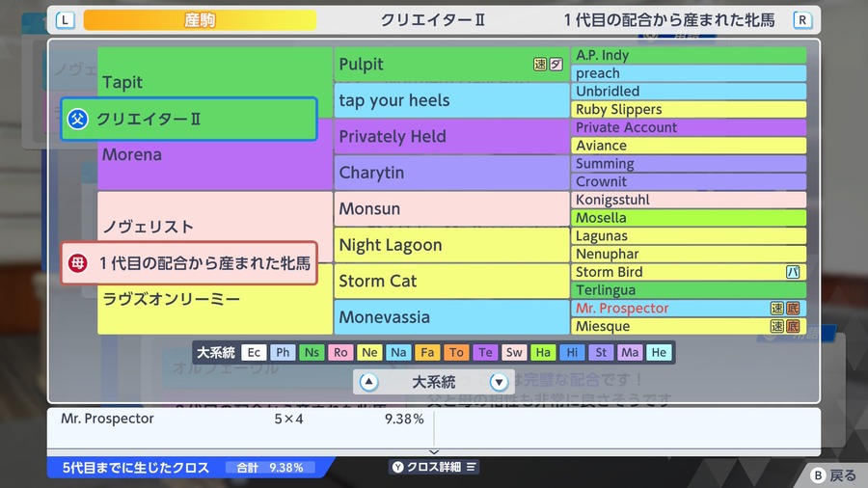Click the B 戻る back button
The image size is (868, 488).
833,475
